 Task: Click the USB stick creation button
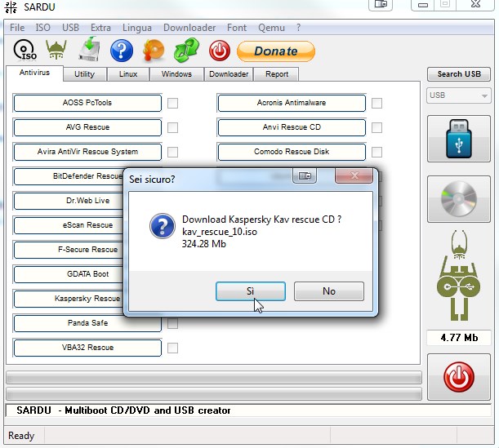pyautogui.click(x=459, y=139)
